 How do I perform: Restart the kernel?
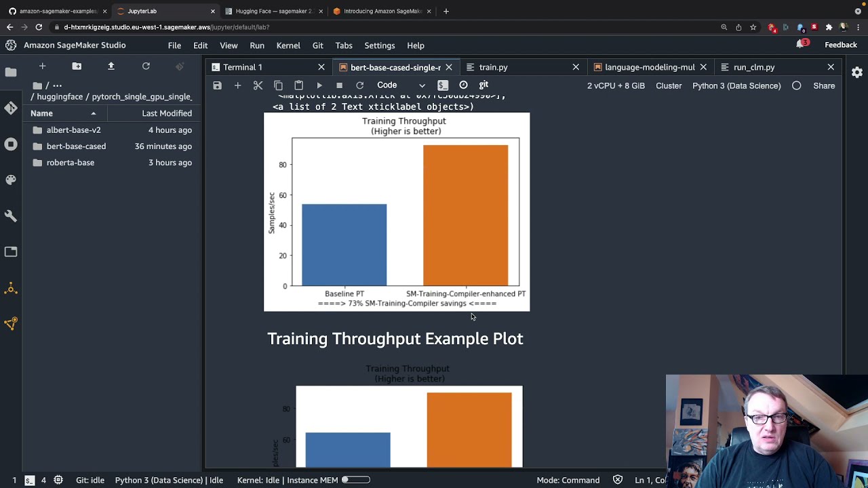click(360, 85)
